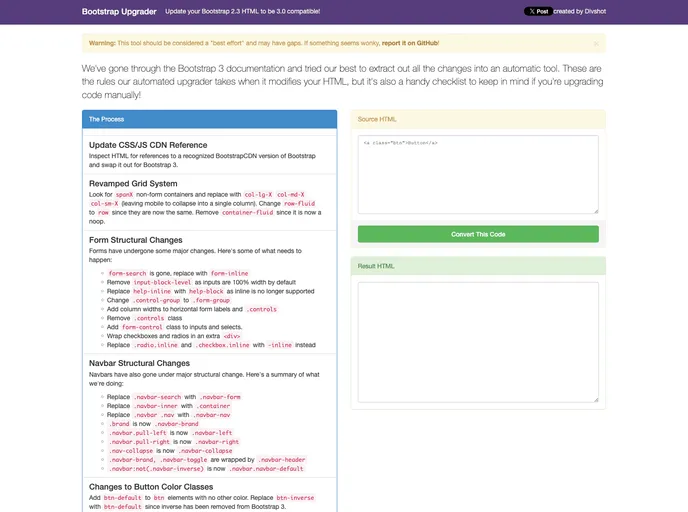The image size is (688, 512).
Task: Click the Update CSS/JS CDN Reference heading
Action: point(148,145)
